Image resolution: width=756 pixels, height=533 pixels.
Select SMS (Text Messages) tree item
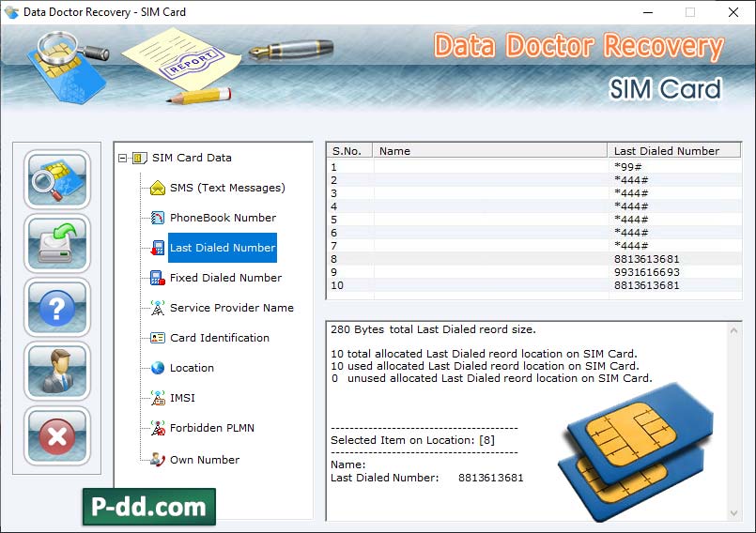point(227,188)
